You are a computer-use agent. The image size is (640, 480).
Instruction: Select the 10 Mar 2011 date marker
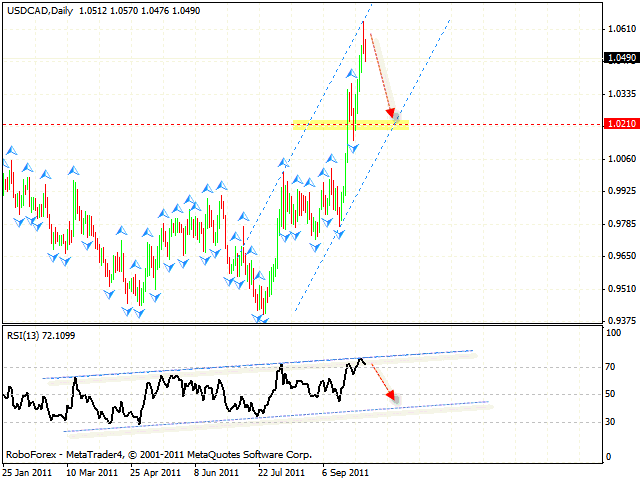(x=91, y=471)
